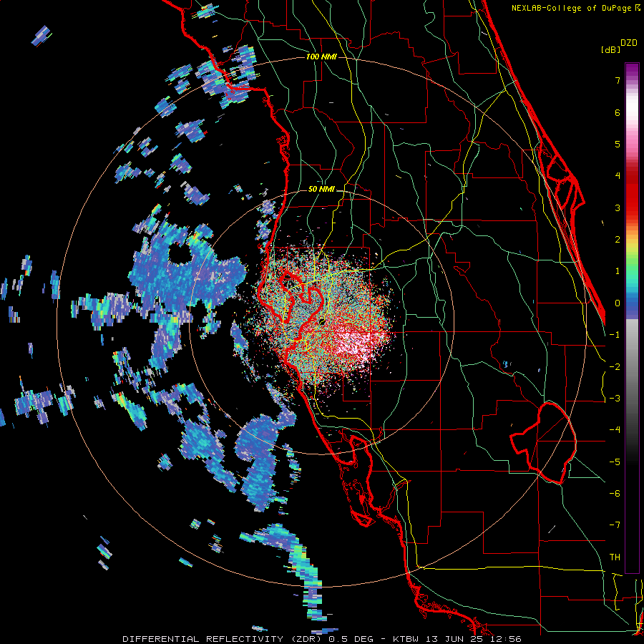Click the colorbar value 5 label
Screen dimensions: 644x644
618,144
